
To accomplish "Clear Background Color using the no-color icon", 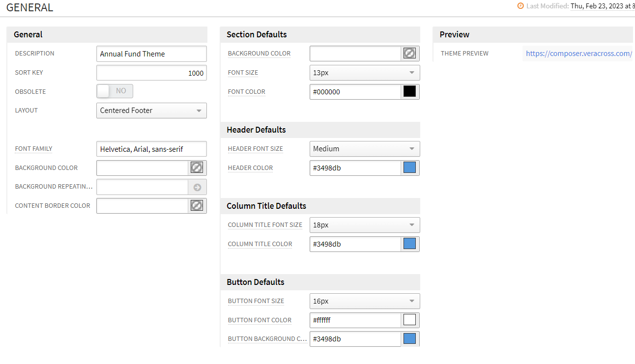I will click(x=197, y=168).
